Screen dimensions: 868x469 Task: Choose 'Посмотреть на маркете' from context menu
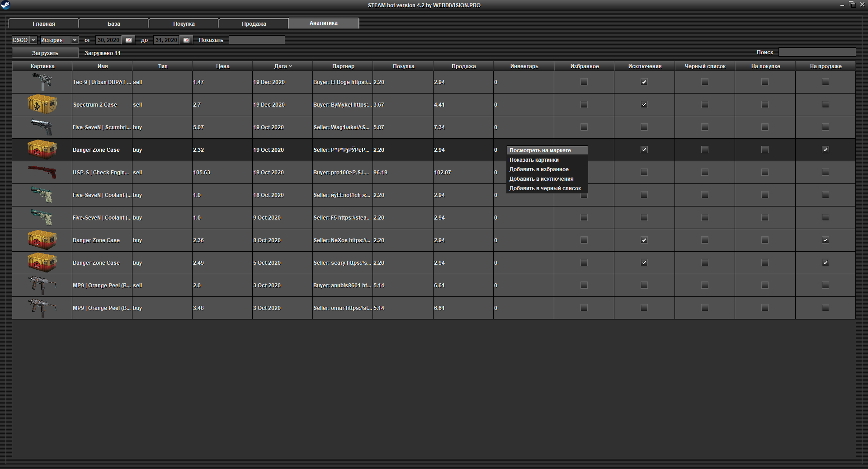click(540, 150)
